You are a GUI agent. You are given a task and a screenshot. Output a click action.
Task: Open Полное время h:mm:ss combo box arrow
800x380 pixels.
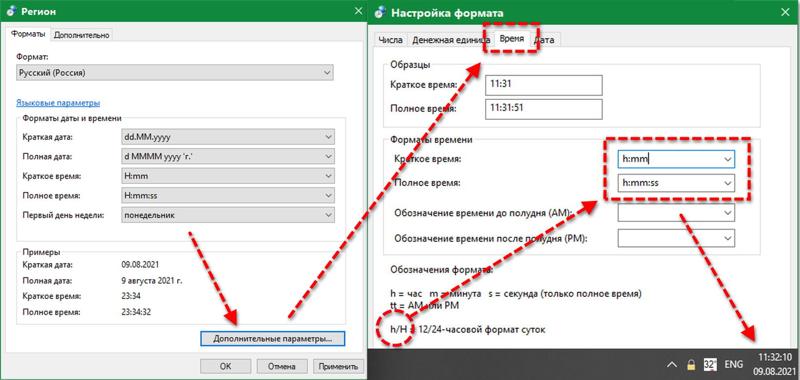tap(728, 183)
